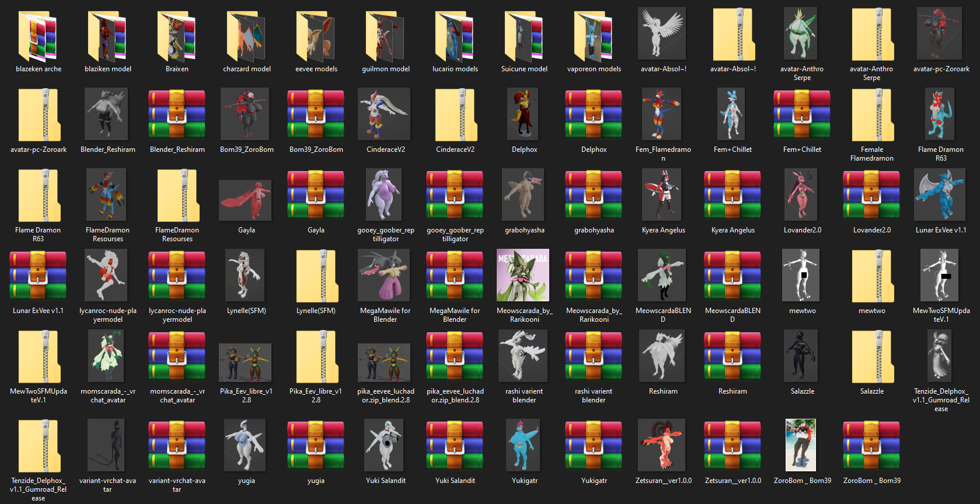Select the pika_eevee_luchador WinRAR archive
The image size is (980, 504).
click(455, 356)
